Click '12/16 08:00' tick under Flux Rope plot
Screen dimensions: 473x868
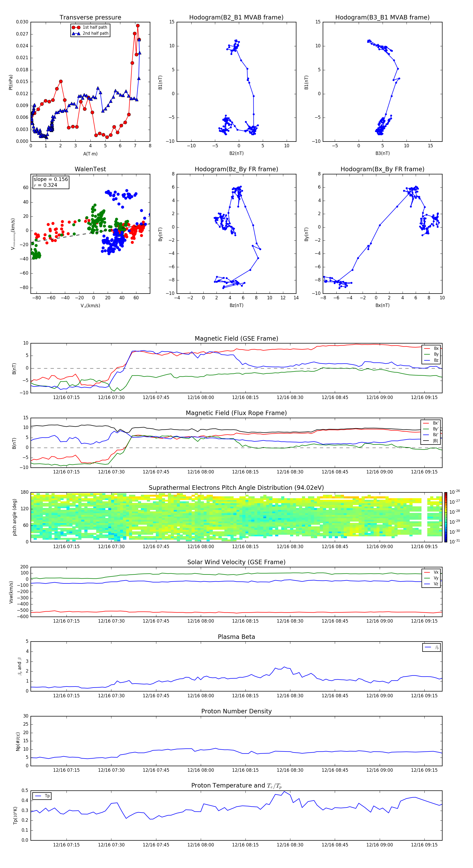(201, 472)
